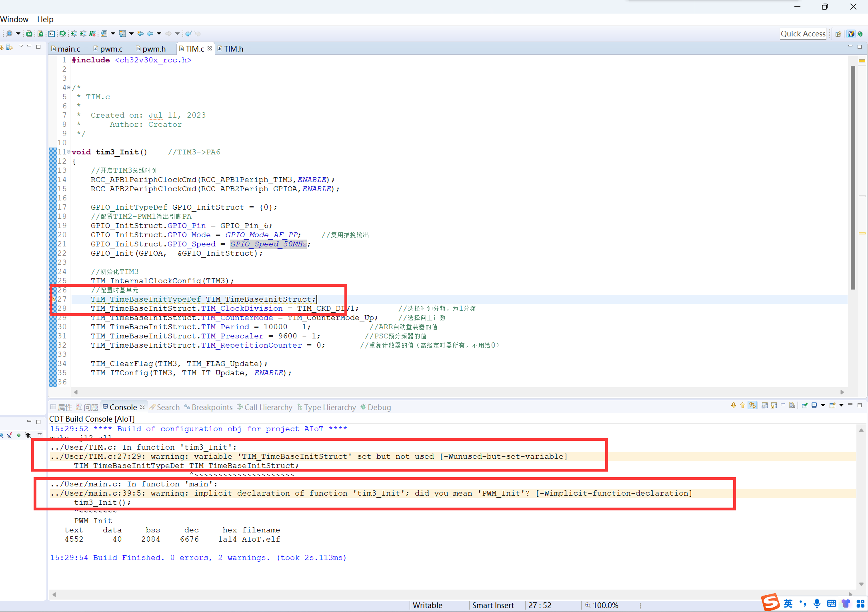Screen dimensions: 868x612
Task: Click the Next Annotation toolbar icon
Action: [x=104, y=34]
